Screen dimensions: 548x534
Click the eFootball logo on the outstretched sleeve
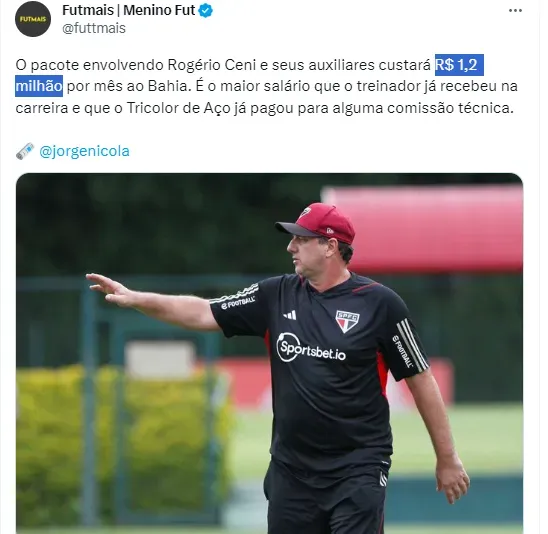click(238, 303)
